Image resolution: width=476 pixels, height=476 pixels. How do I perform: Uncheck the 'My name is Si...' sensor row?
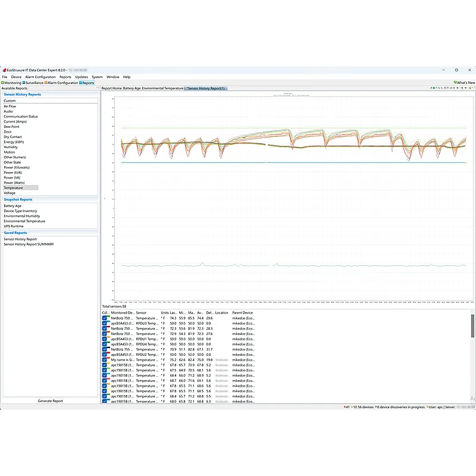(x=105, y=360)
